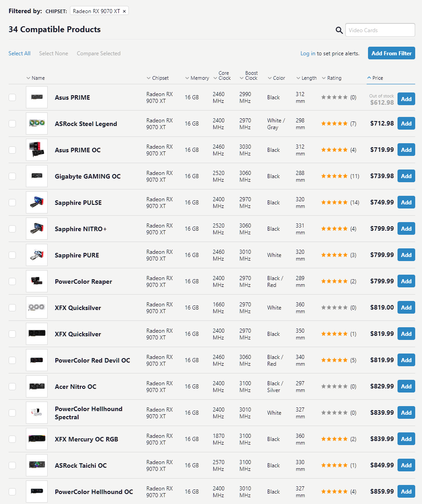Click the search magnifier icon
422x504 pixels.
click(339, 30)
